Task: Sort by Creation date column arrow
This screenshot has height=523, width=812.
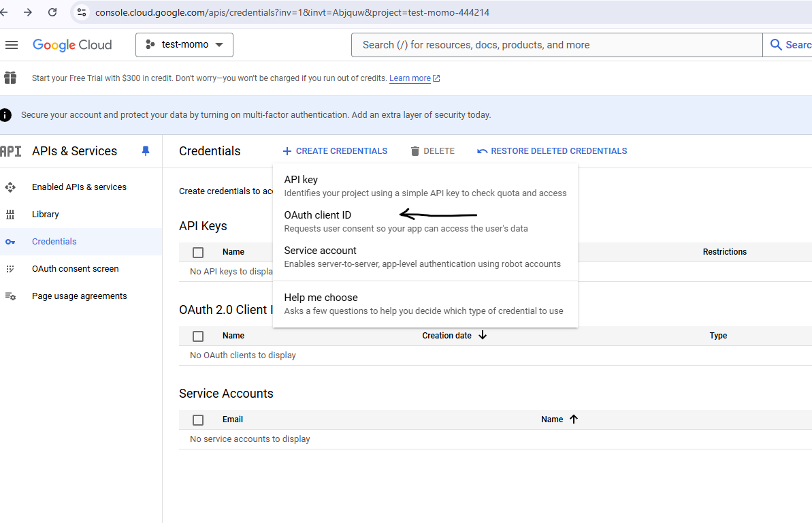Action: tap(483, 336)
